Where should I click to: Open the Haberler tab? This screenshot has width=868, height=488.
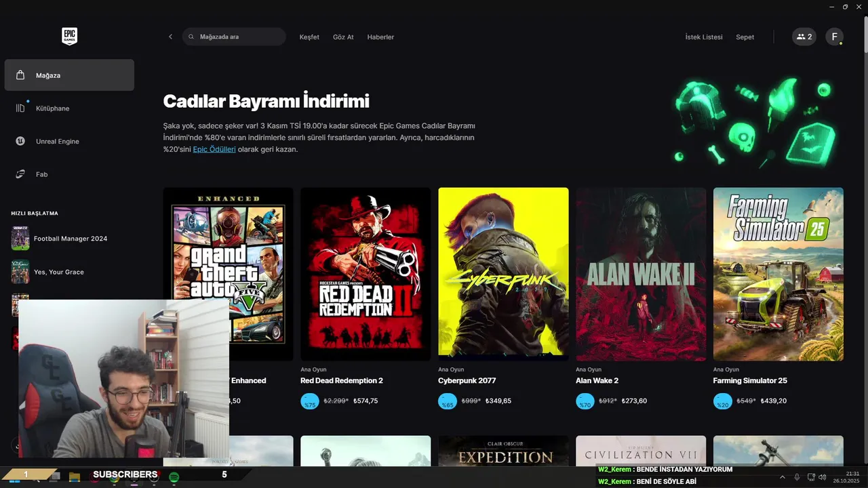tap(380, 37)
